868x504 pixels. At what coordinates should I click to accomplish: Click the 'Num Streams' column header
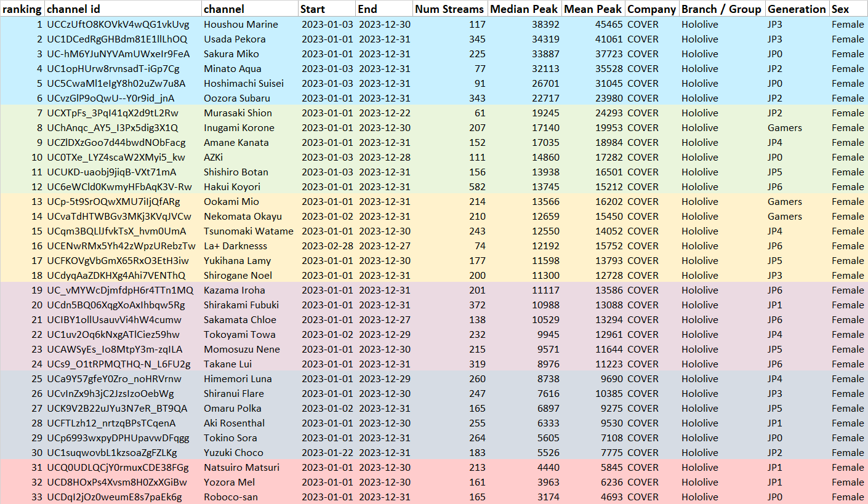click(451, 9)
